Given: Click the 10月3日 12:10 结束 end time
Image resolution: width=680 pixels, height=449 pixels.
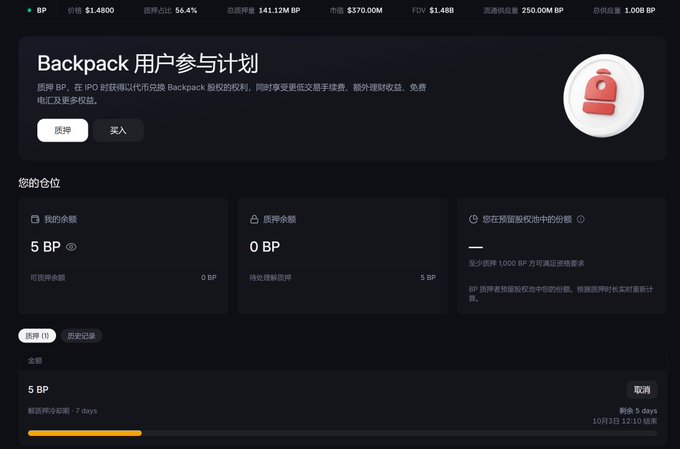Looking at the screenshot, I should pyautogui.click(x=624, y=421).
